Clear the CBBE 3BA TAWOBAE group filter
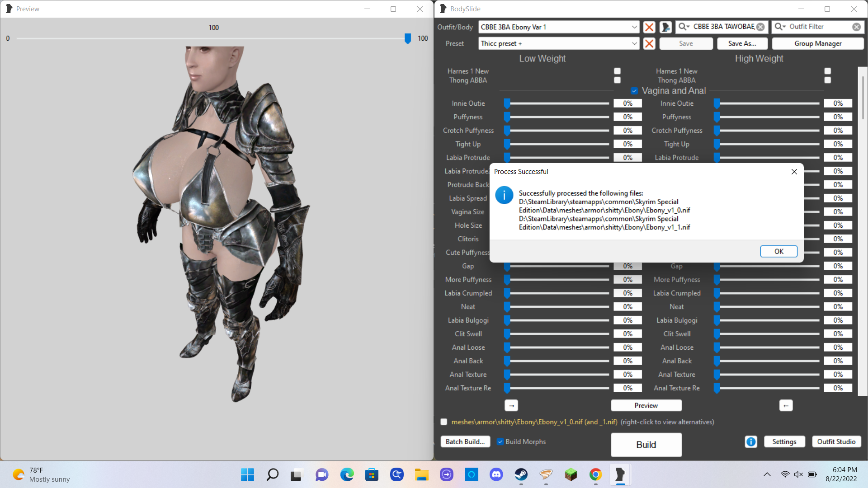 (x=760, y=27)
